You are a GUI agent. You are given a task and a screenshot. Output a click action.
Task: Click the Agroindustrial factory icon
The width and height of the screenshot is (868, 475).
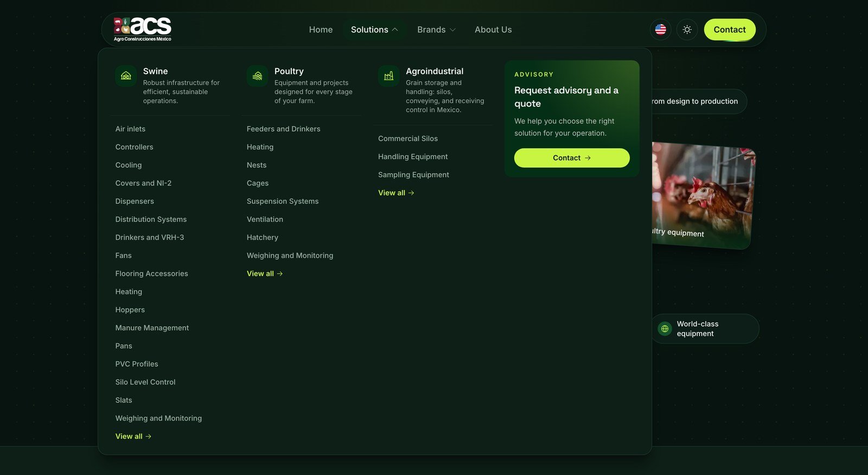click(388, 76)
